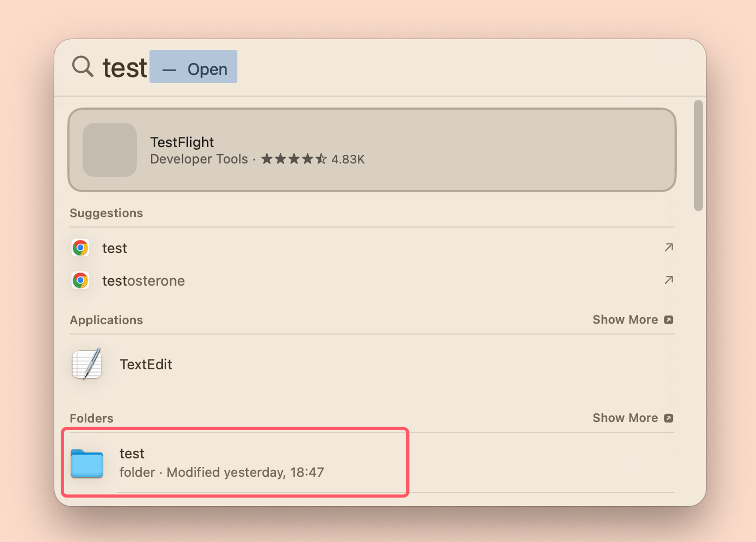
Task: Expand Folders with Show More
Action: point(625,418)
